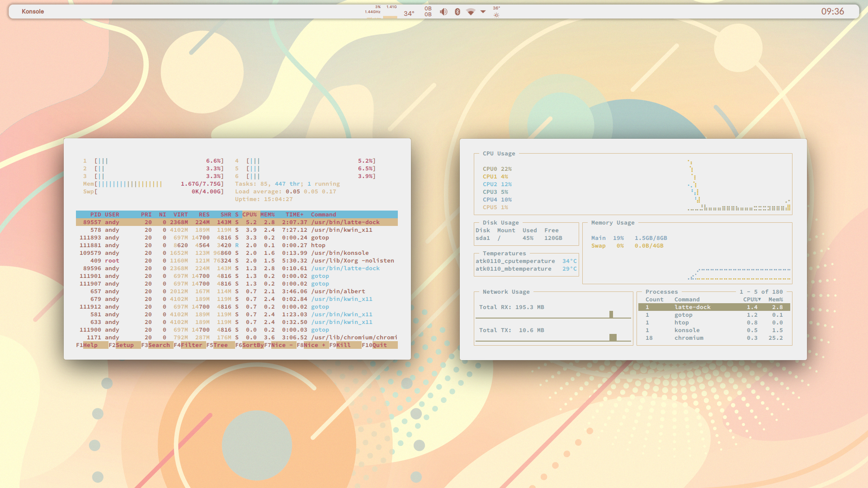868x488 pixels.
Task: Expand the system tray arrow
Action: pos(483,12)
